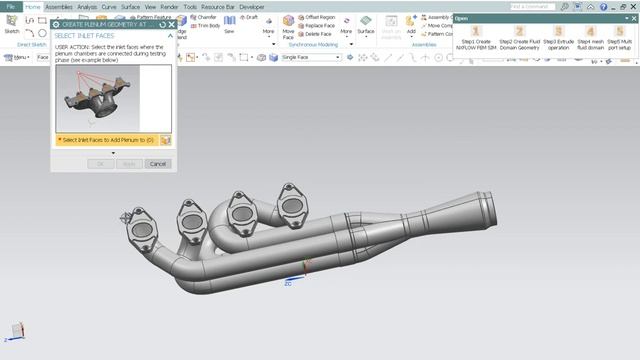
Task: Expand More next to the Draft tool
Action: (268, 27)
